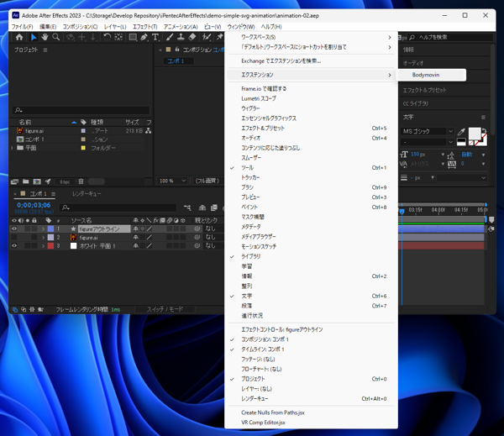504x436 pixels.
Task: Click the fill color swatch in Character panel
Action: pos(475,134)
